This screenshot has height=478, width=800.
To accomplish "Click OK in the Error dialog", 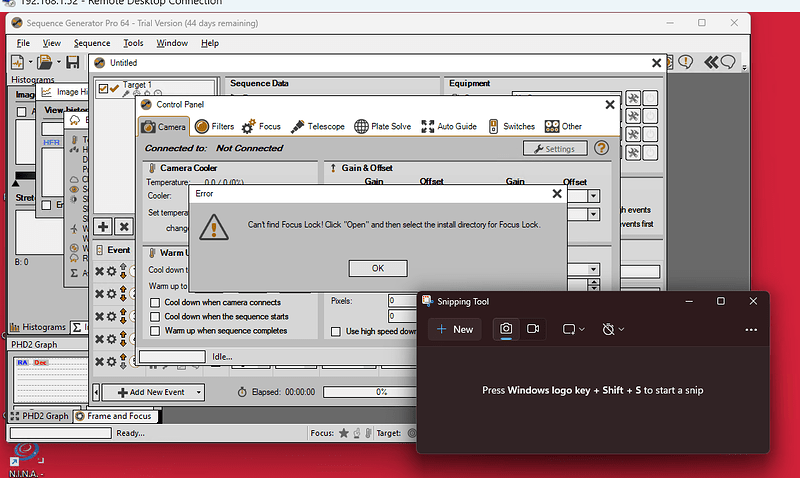I will [378, 268].
